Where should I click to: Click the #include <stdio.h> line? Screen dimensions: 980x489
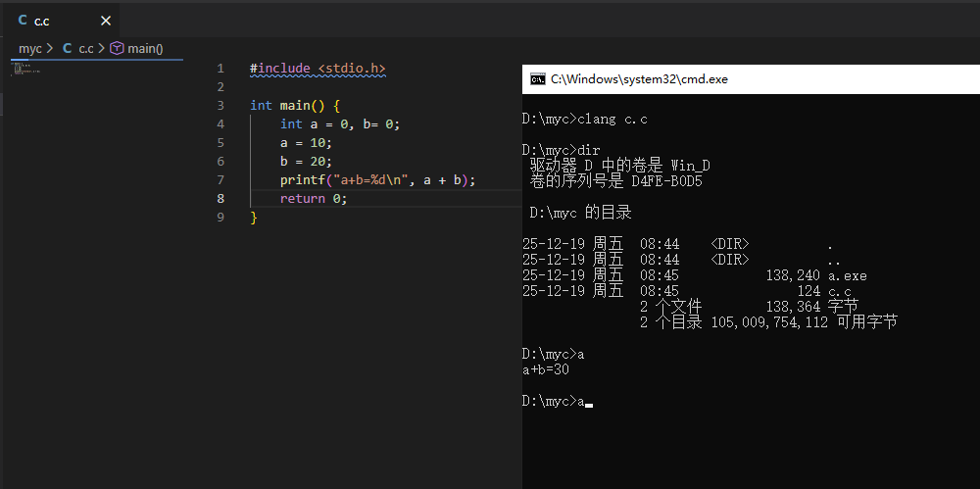(318, 69)
